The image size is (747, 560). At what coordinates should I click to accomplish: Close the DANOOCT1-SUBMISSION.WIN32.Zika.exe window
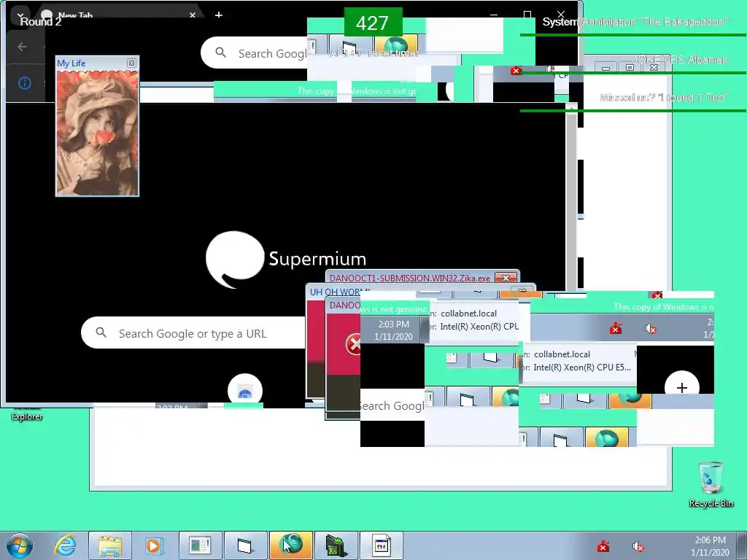[506, 278]
